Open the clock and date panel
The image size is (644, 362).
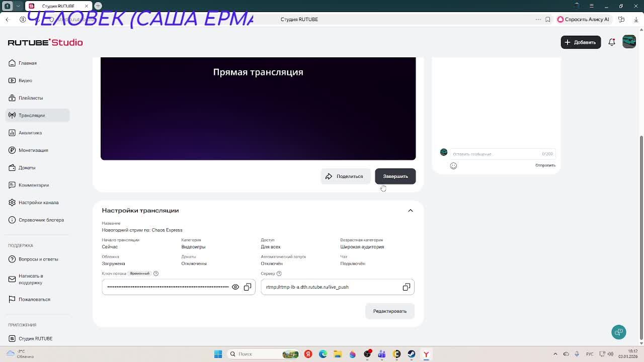pyautogui.click(x=628, y=354)
